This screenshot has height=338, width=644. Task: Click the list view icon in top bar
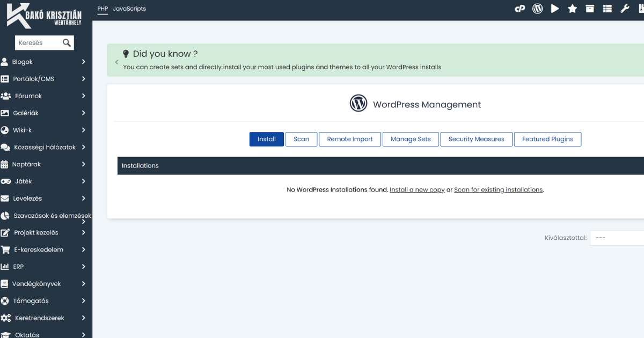[607, 9]
